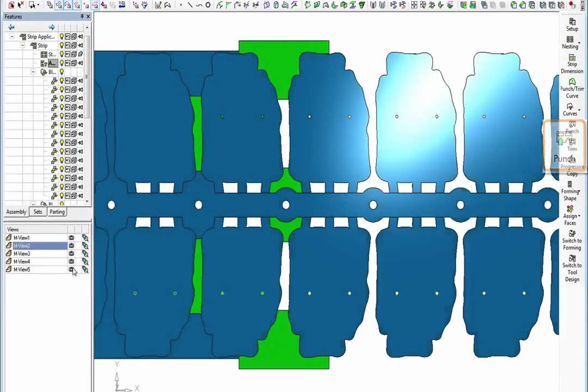588x392 pixels.
Task: Click the sketcher pencil icon in top toolbar
Action: click(158, 5)
